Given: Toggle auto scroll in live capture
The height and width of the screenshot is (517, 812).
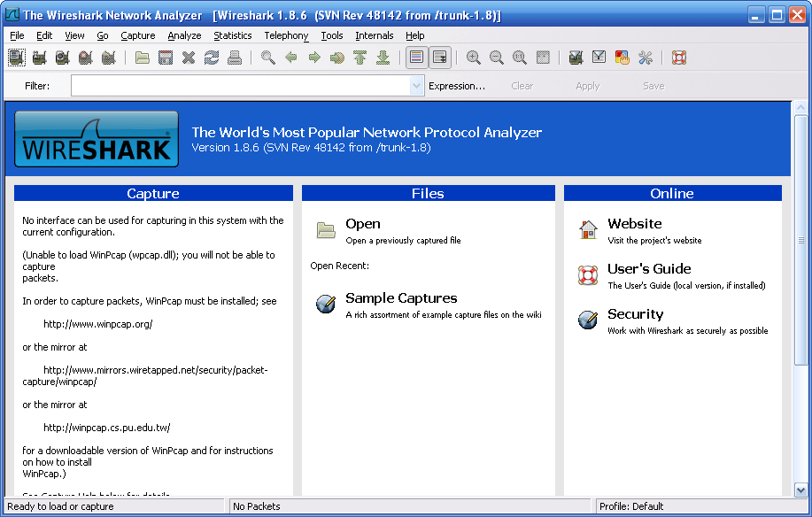Looking at the screenshot, I should pyautogui.click(x=440, y=58).
